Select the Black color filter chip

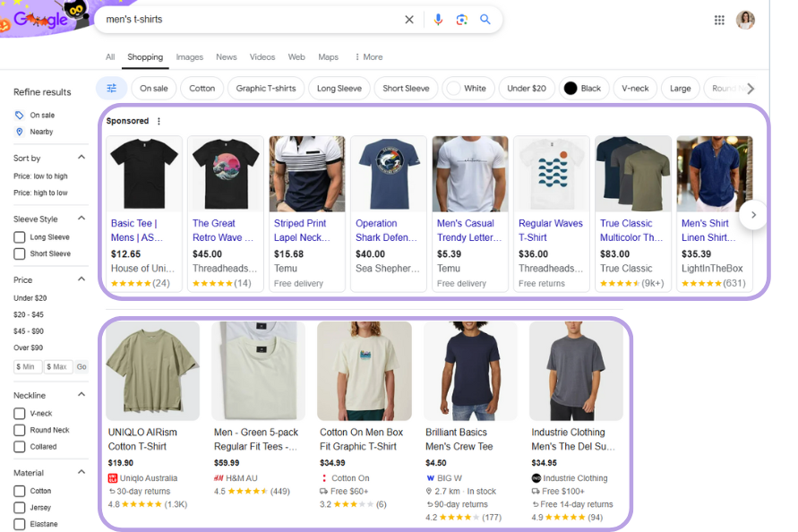click(x=584, y=88)
